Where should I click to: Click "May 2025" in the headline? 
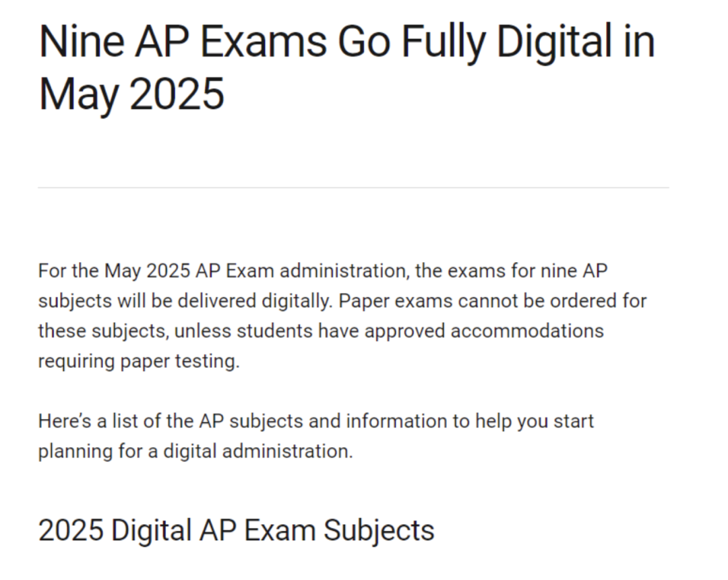coord(131,94)
